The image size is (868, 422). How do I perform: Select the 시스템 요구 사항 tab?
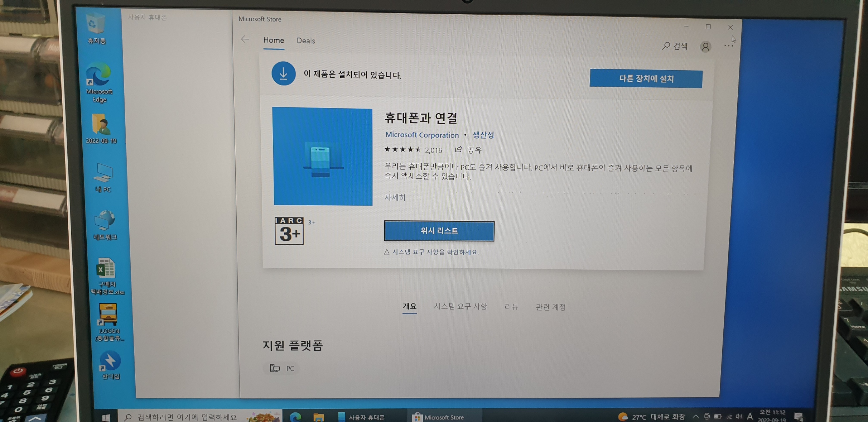click(x=460, y=306)
